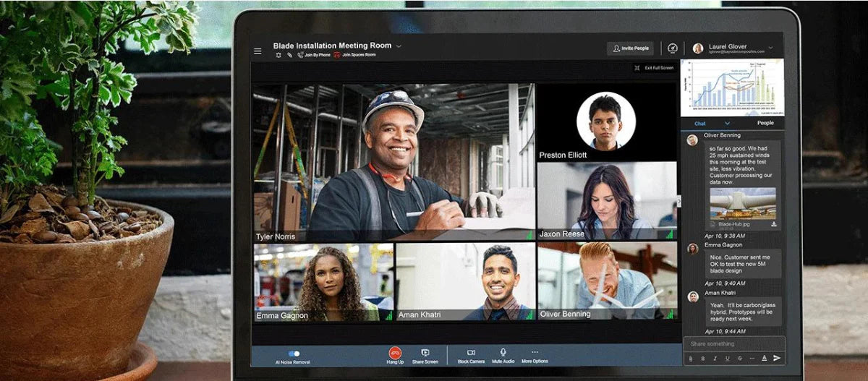This screenshot has height=381, width=868.
Task: Expand Blade Installation Meeting Room dropdown
Action: (x=399, y=46)
